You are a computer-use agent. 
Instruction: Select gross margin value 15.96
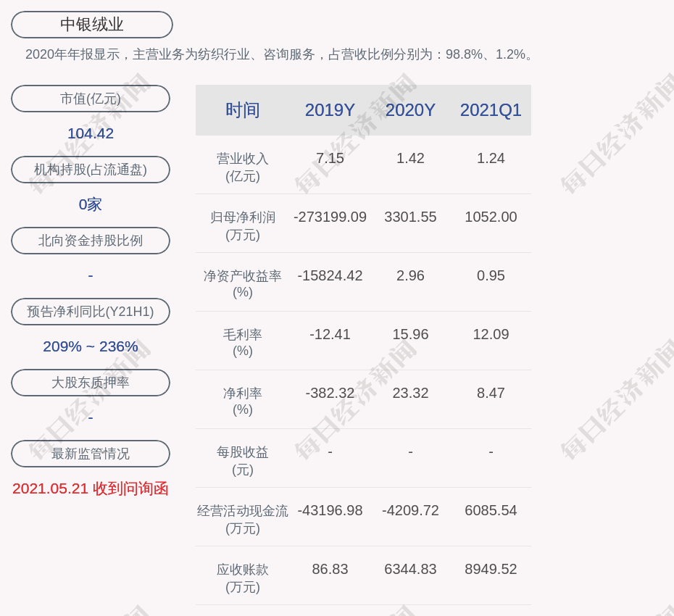[410, 334]
